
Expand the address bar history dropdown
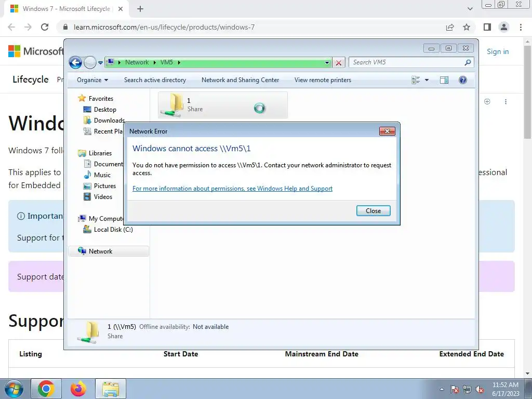pyautogui.click(x=327, y=62)
